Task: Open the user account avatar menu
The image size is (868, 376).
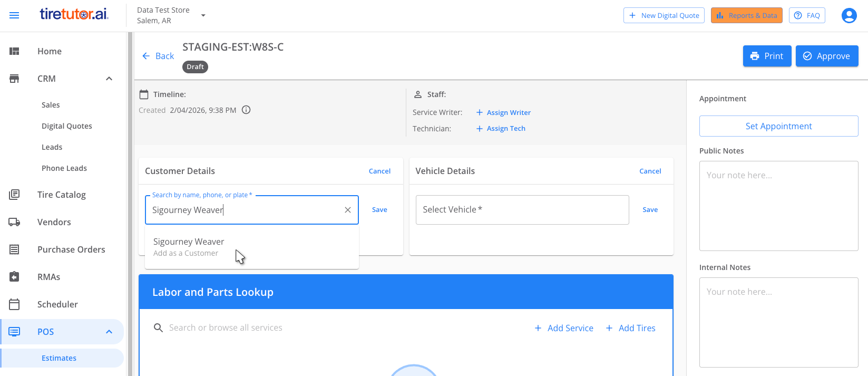Action: tap(849, 15)
